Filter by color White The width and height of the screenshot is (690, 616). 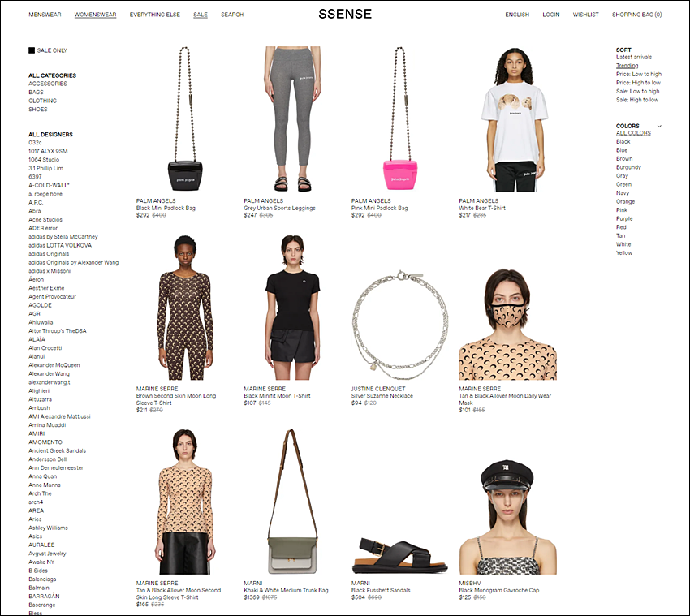pos(623,244)
